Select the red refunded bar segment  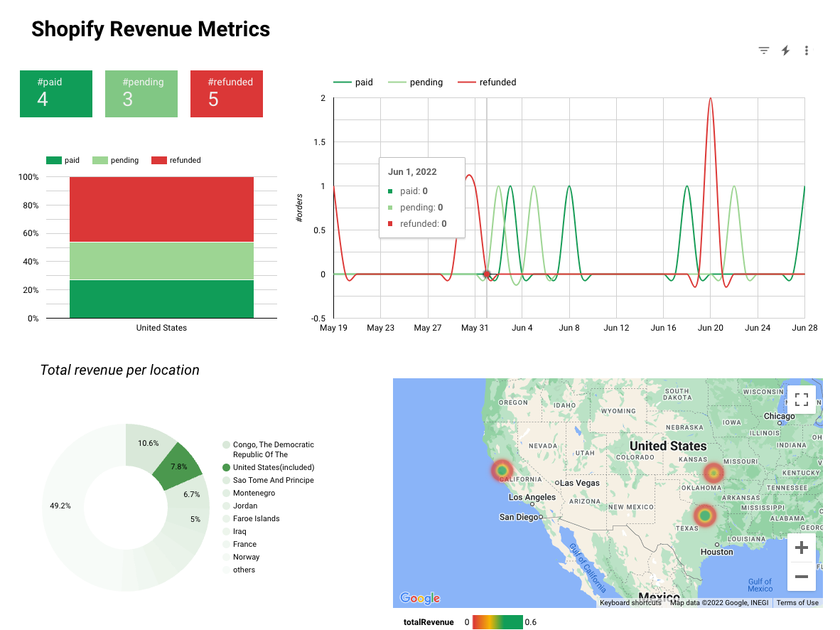[x=161, y=209]
